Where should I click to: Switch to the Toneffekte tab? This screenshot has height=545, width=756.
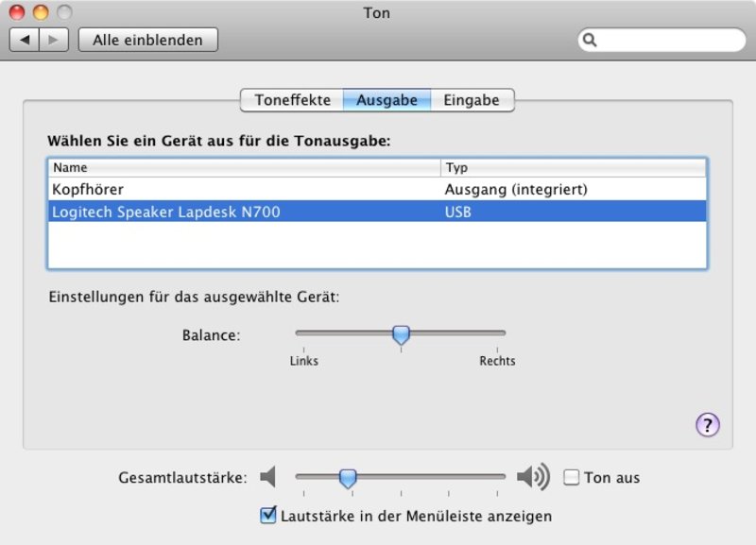coord(292,100)
